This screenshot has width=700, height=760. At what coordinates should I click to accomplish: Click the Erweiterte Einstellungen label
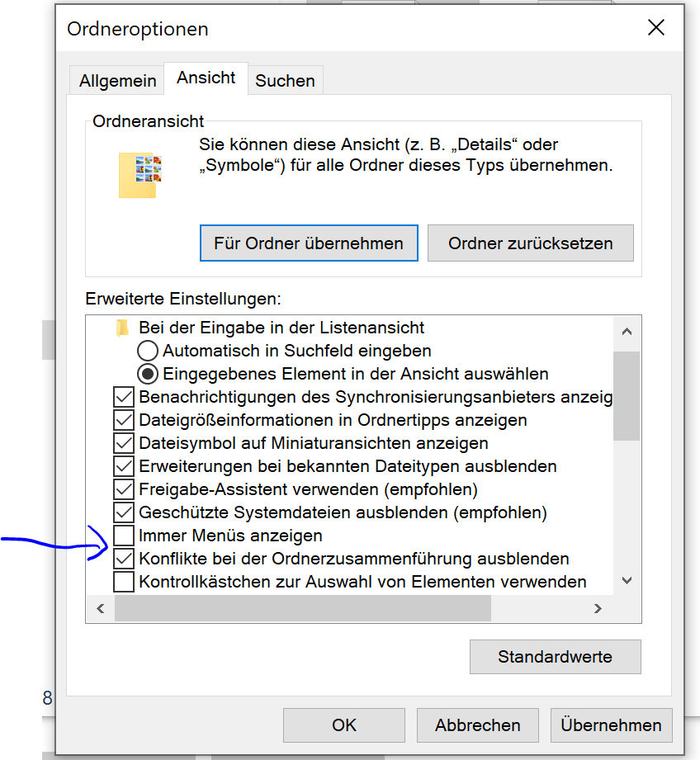183,299
